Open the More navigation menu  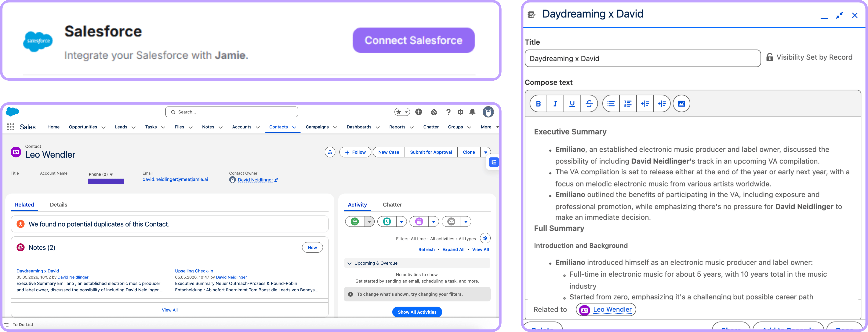click(x=489, y=127)
